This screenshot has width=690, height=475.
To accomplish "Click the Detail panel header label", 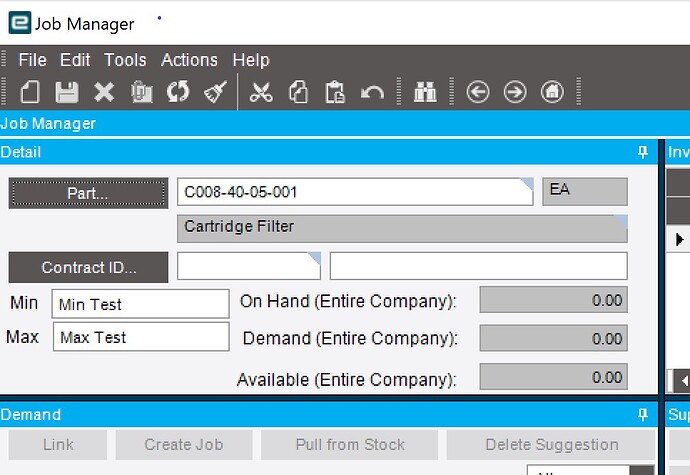I will click(20, 152).
